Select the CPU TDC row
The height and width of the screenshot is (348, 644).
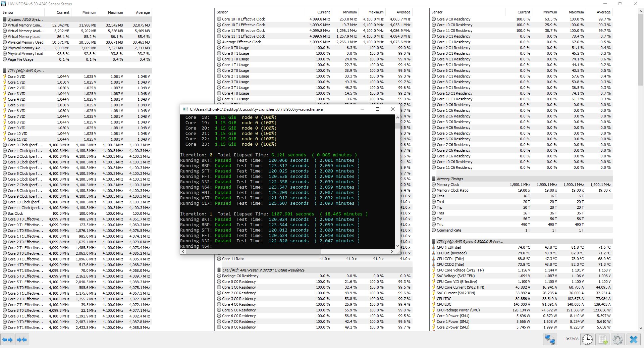tap(522, 299)
